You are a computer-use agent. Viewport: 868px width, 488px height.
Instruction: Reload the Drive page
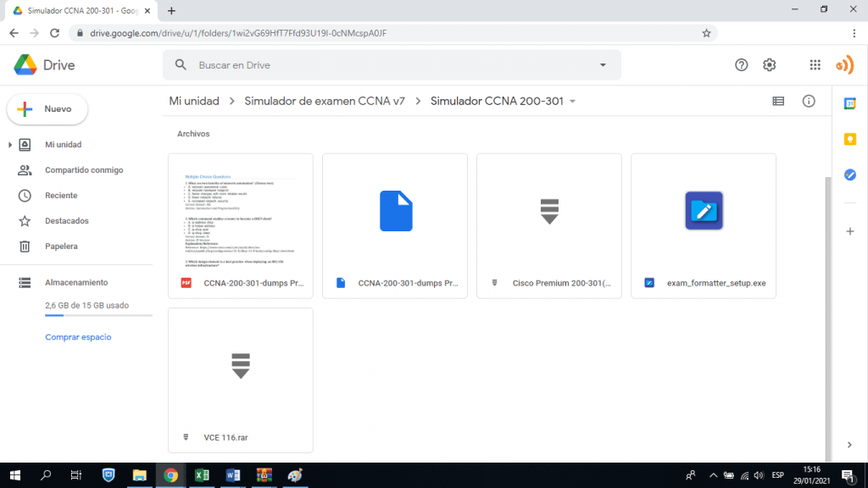pyautogui.click(x=54, y=33)
